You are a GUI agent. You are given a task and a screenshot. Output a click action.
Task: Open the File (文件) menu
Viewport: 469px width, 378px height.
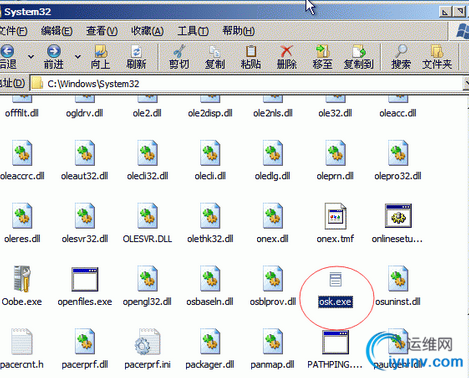pos(13,31)
